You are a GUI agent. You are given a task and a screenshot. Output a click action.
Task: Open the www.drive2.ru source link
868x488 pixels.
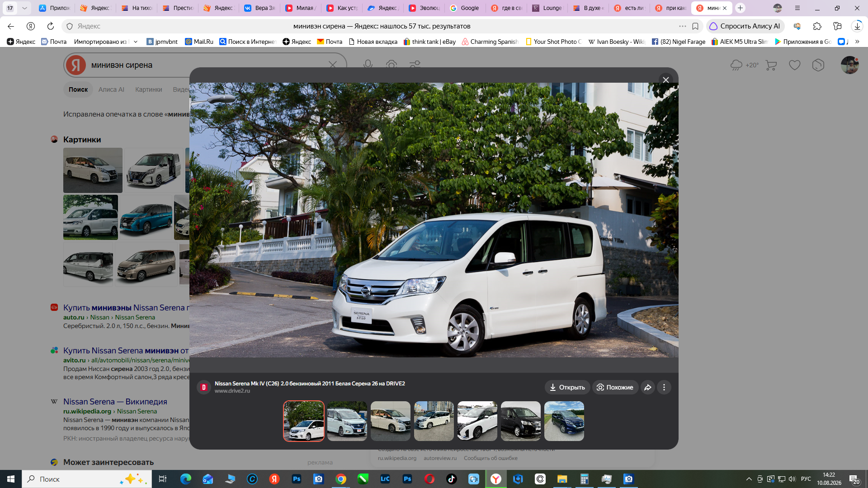tap(232, 391)
